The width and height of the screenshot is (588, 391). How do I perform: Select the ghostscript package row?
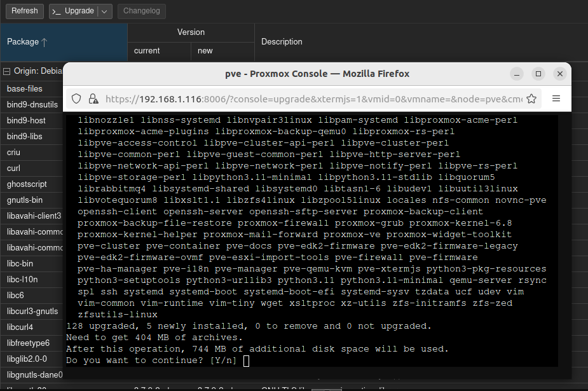pyautogui.click(x=32, y=184)
